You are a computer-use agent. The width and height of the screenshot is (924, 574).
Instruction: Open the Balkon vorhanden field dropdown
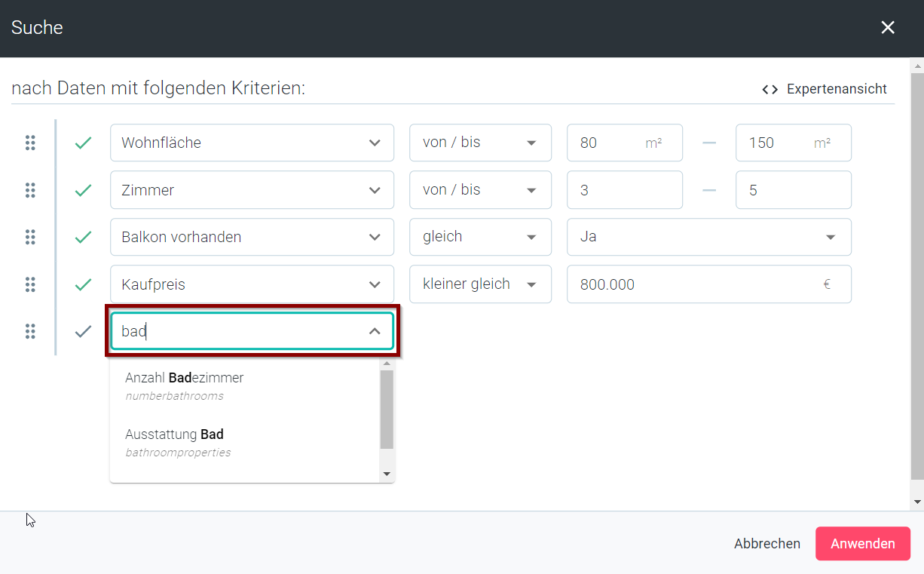(252, 237)
